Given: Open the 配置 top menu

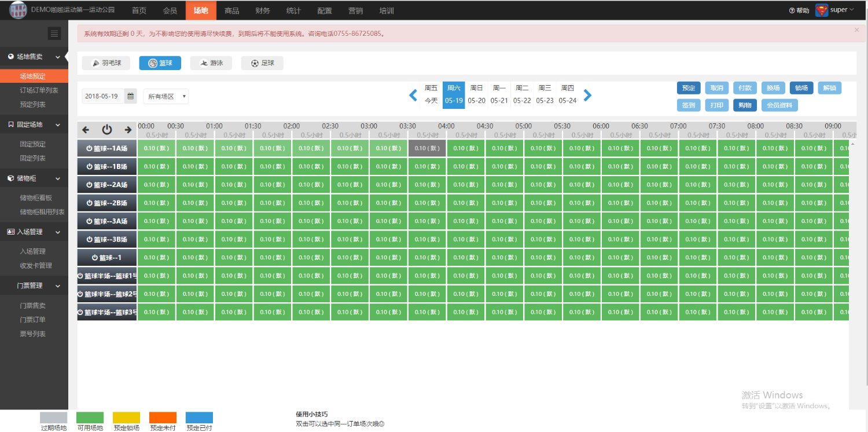Looking at the screenshot, I should [x=325, y=10].
